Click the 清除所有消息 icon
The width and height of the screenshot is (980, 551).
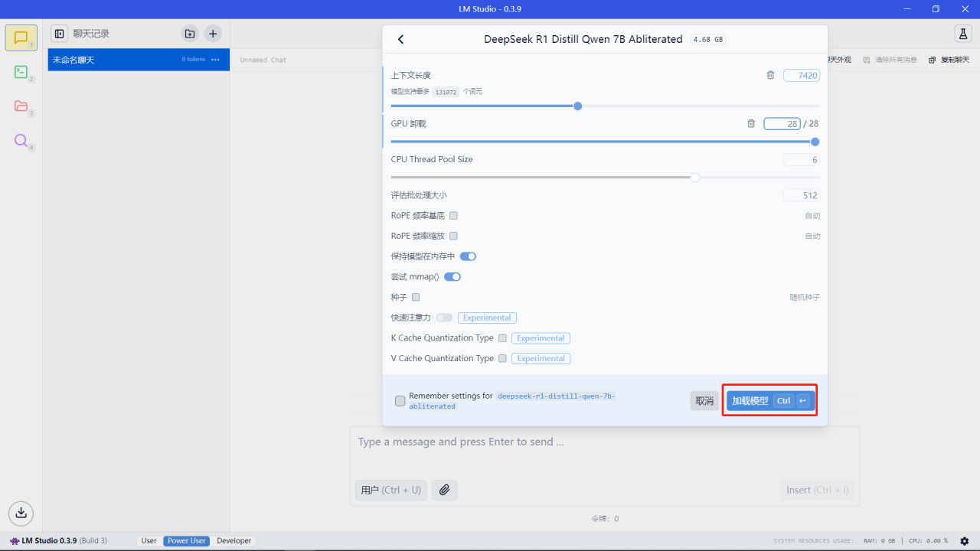coord(867,60)
